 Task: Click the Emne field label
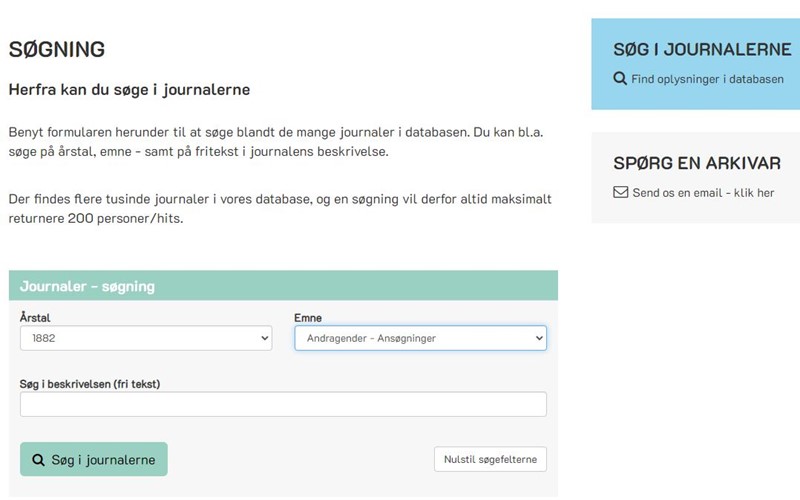point(308,317)
